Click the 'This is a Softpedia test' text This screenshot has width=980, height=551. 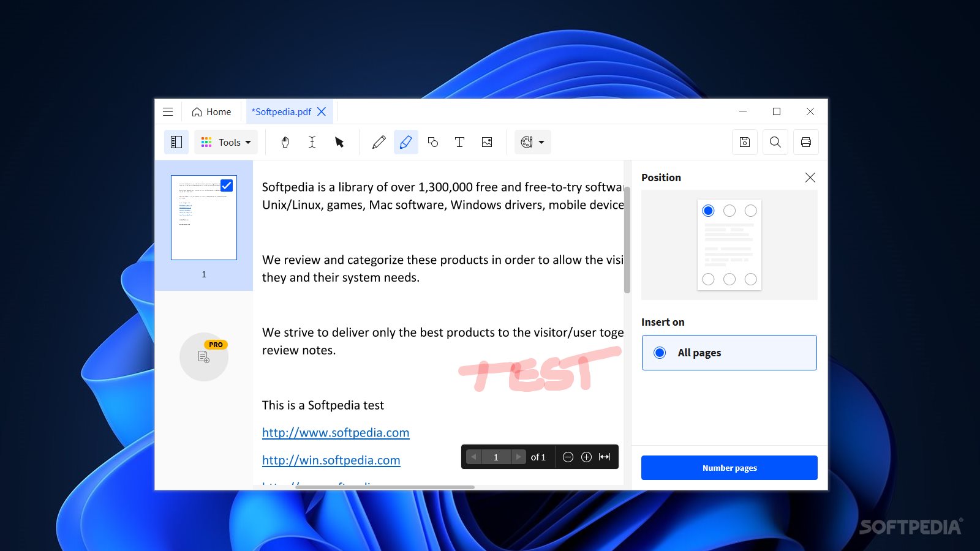323,405
